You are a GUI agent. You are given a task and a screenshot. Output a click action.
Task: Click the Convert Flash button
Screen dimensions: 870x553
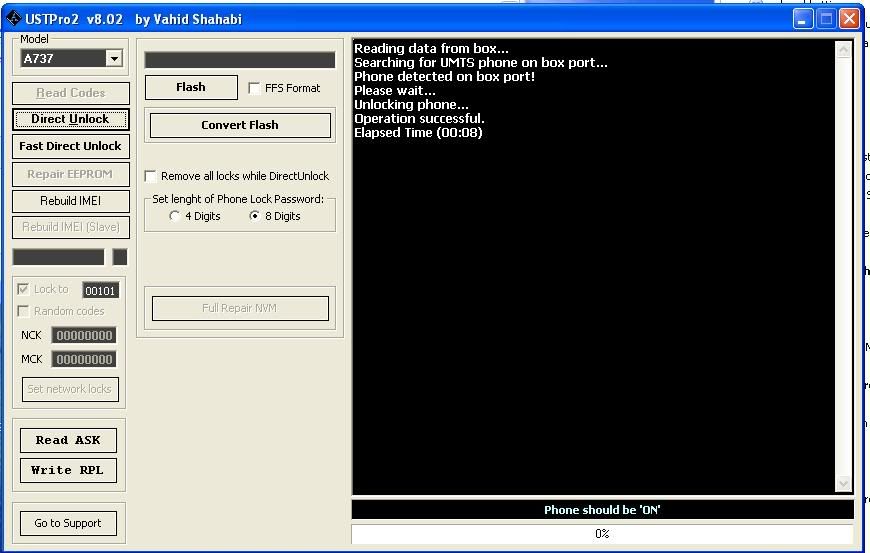pos(240,125)
